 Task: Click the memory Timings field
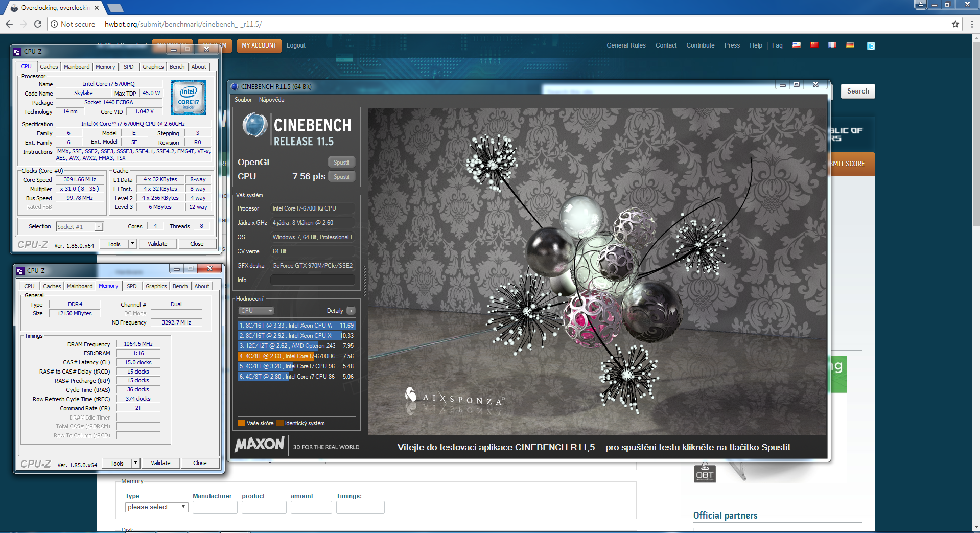pyautogui.click(x=360, y=507)
